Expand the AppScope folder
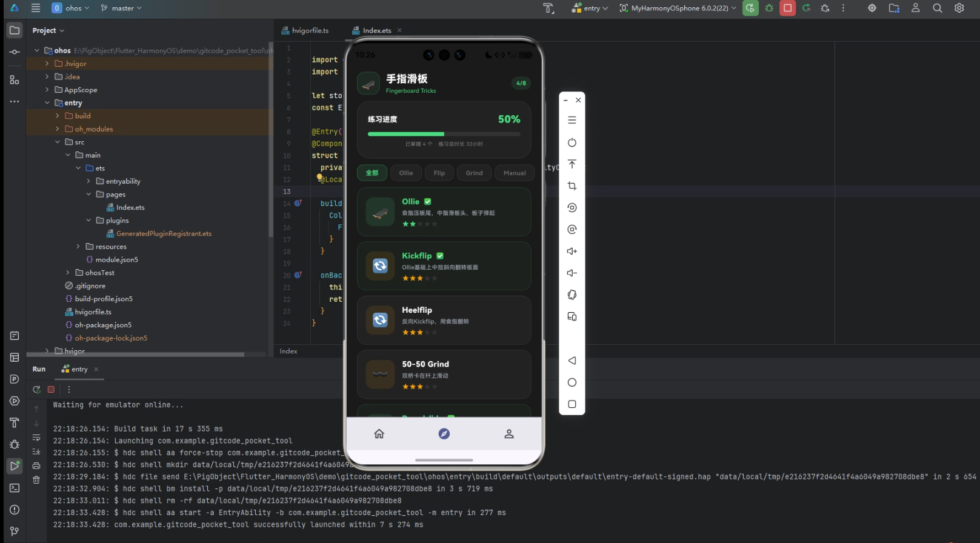980x543 pixels. (x=47, y=90)
